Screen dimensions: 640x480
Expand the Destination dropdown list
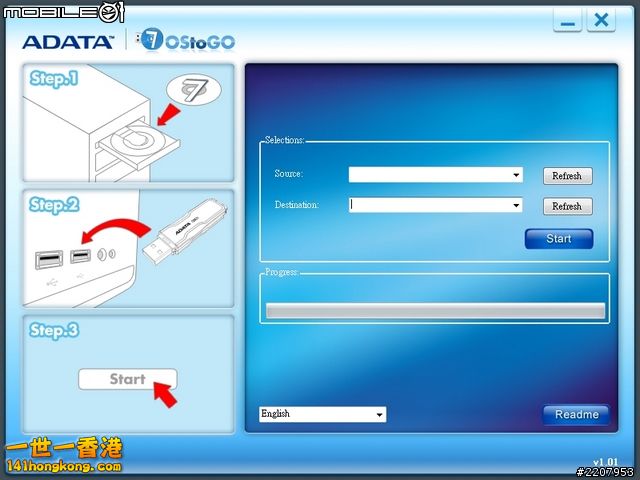(517, 206)
